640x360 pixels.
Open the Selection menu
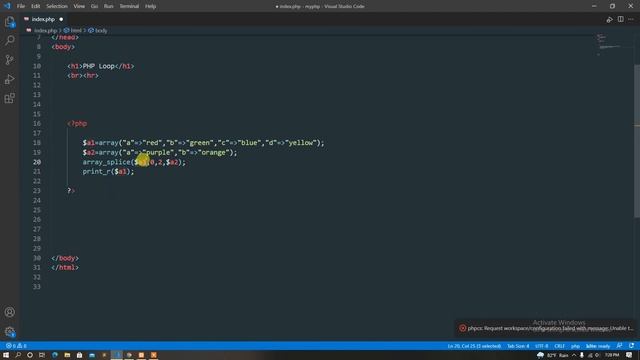(57, 6)
